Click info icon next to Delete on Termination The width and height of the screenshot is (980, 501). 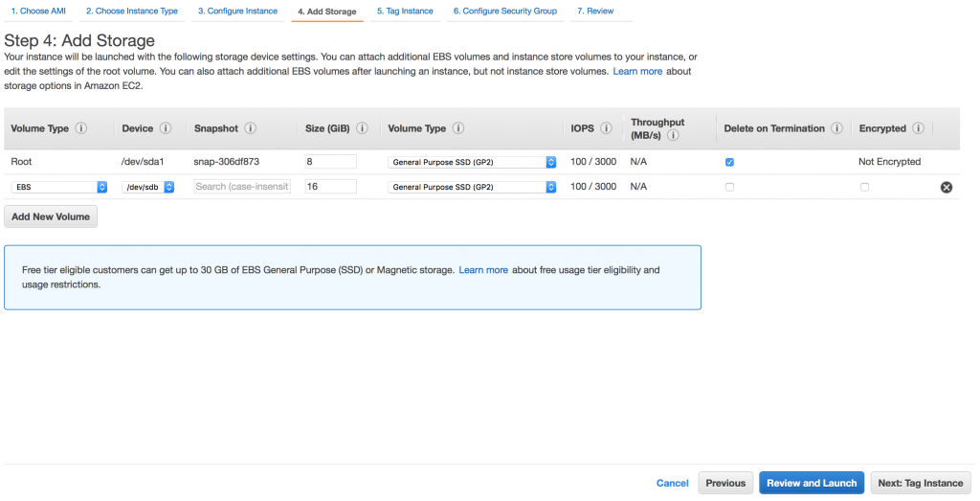(x=836, y=128)
